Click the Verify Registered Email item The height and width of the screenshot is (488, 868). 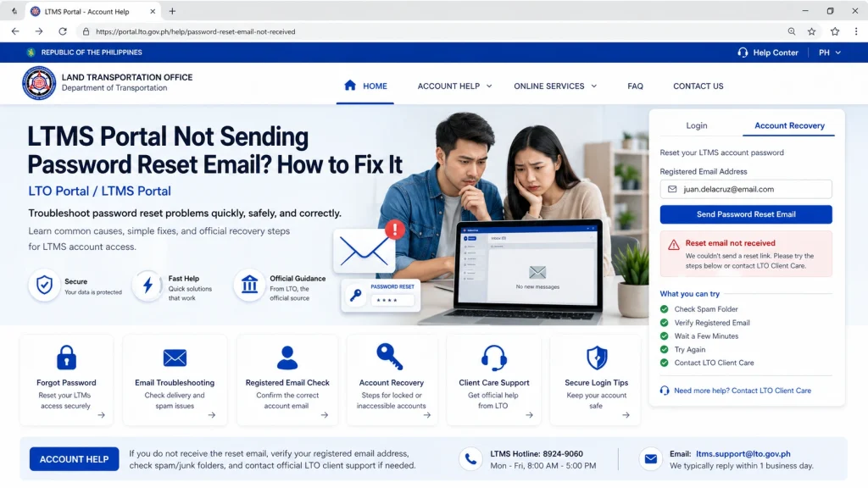[x=712, y=323]
